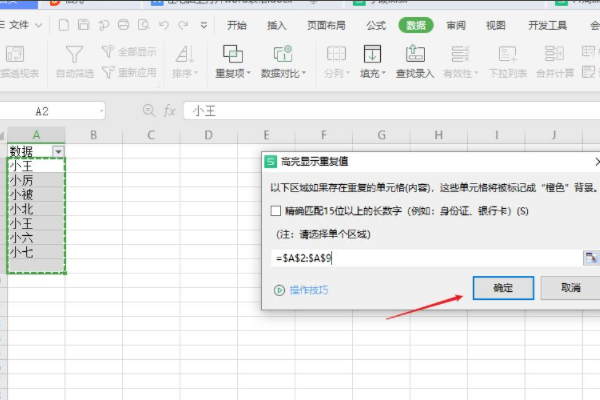Image resolution: width=600 pixels, height=400 pixels.
Task: Click the Undo arrow icon
Action: point(164,25)
